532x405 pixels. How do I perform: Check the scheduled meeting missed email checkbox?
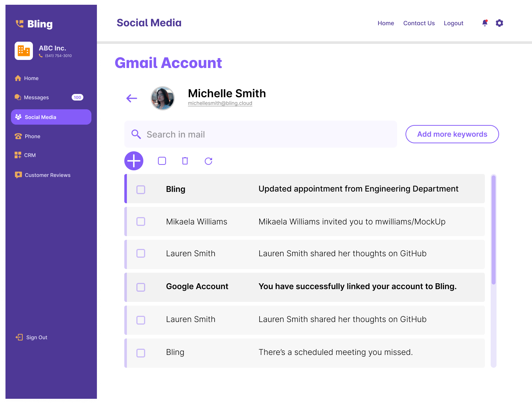tap(141, 353)
